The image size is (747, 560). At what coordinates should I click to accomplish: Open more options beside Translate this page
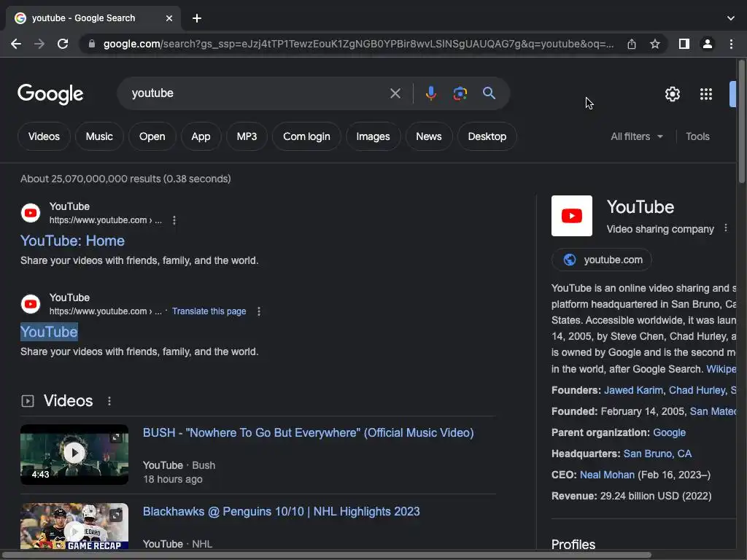[259, 311]
